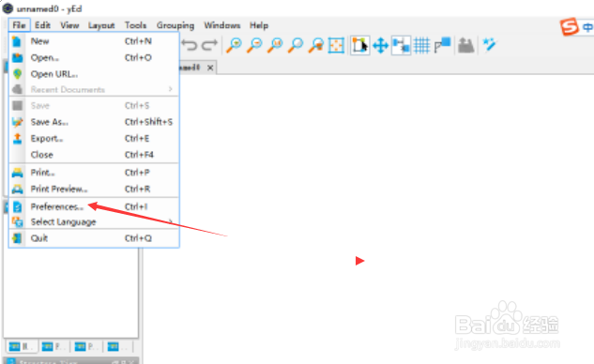The image size is (594, 364).
Task: Choose Save As... in File menu
Action: [x=94, y=122]
